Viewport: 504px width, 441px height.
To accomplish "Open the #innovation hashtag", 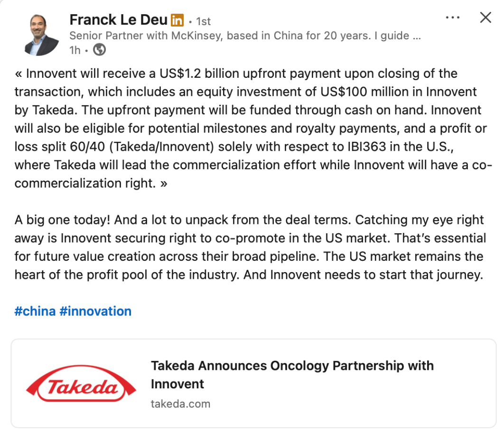I will [x=95, y=311].
